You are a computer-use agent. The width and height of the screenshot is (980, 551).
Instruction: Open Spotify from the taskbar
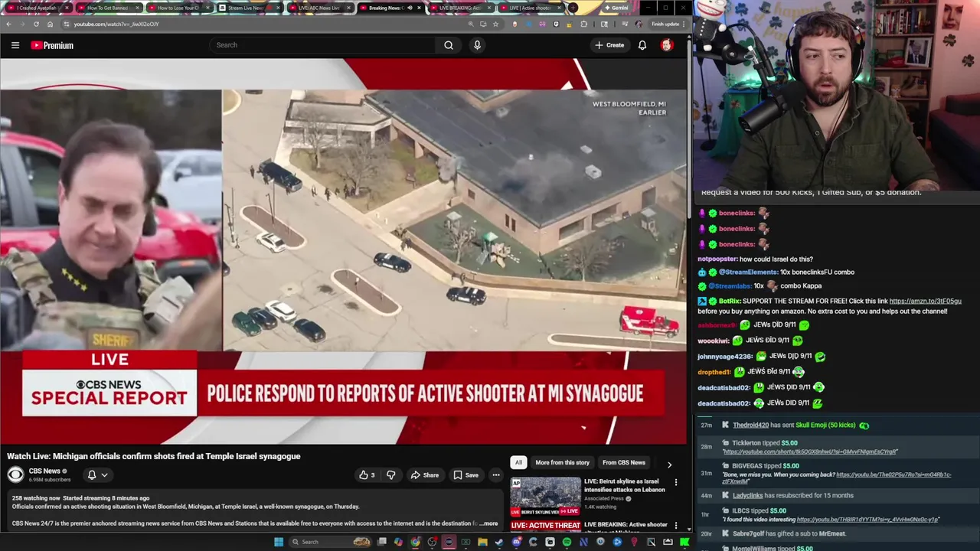click(567, 542)
